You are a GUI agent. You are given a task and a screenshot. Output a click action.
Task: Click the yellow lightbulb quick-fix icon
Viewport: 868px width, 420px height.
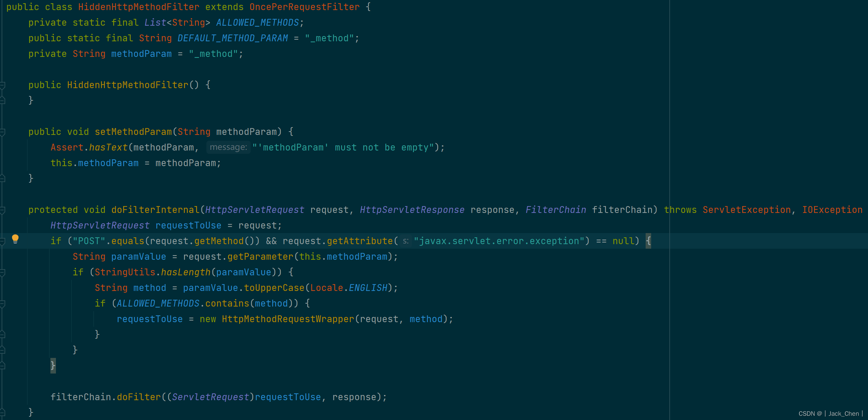coord(15,239)
